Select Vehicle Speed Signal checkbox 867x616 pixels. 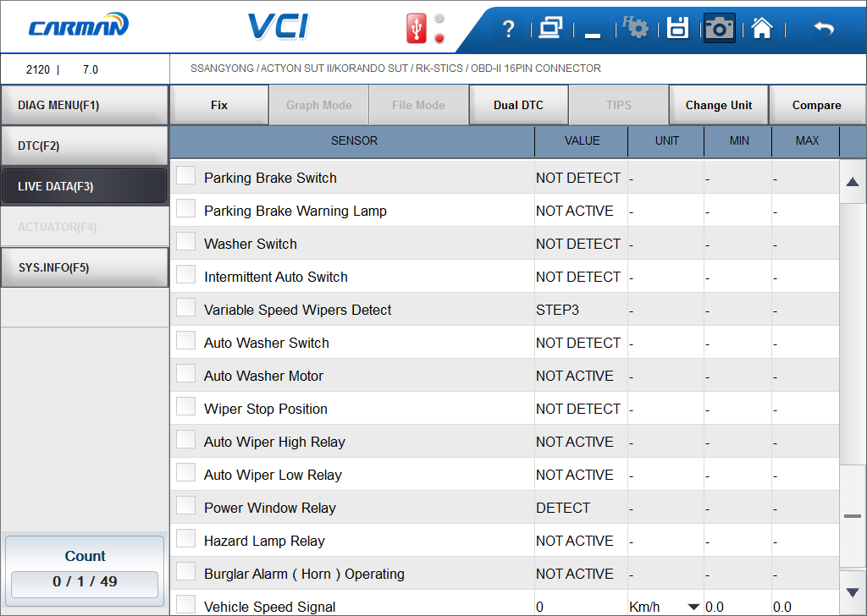coord(185,604)
